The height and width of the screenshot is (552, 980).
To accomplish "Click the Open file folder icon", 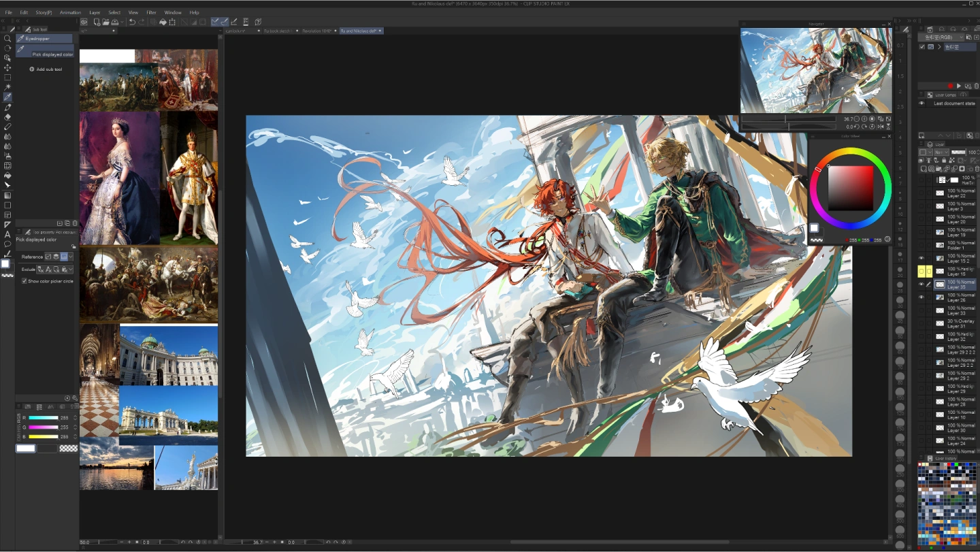I will (x=106, y=22).
